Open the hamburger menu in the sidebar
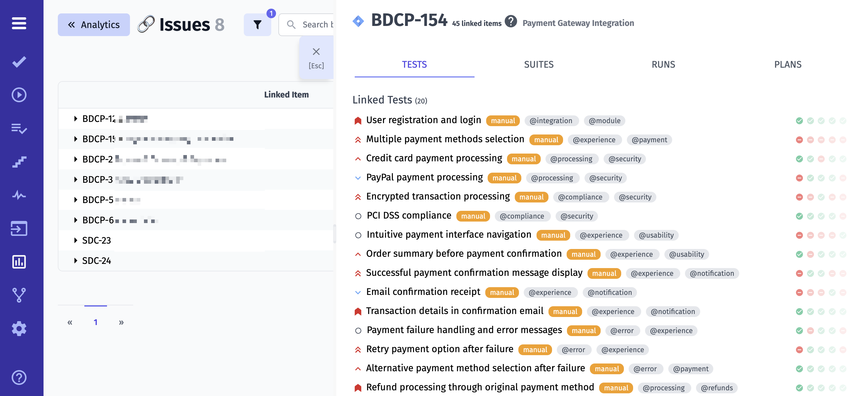The image size is (868, 396). pyautogui.click(x=19, y=24)
